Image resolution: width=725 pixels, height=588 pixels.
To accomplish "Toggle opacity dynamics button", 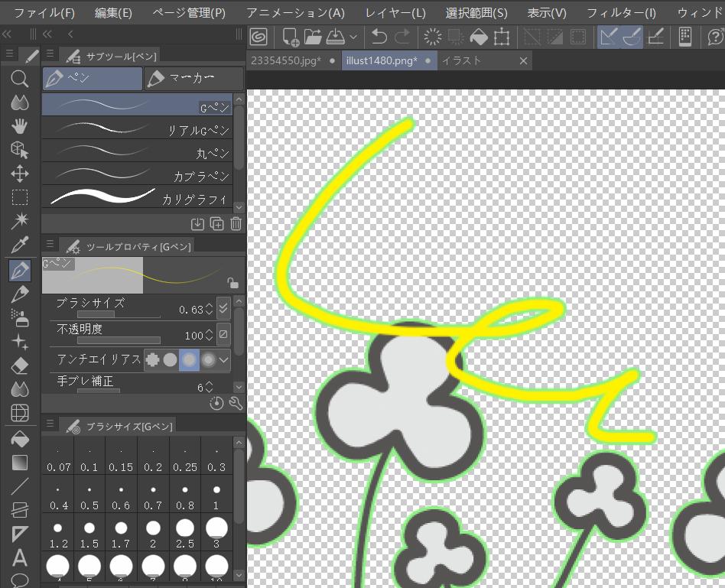I will (223, 333).
